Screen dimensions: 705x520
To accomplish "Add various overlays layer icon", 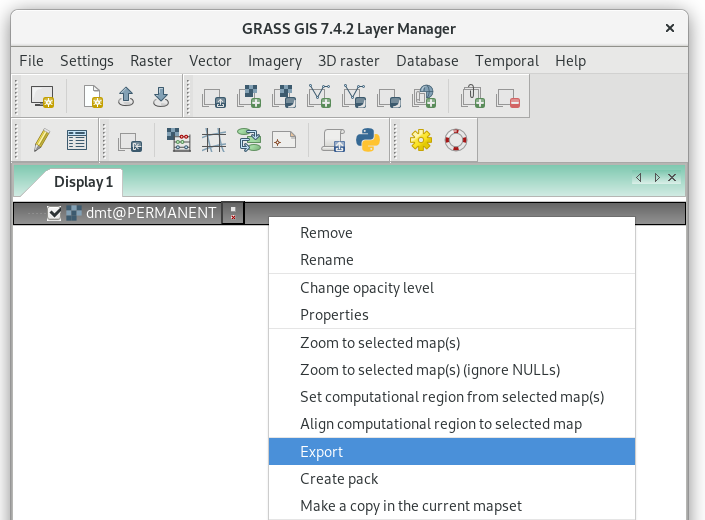I will pos(389,97).
